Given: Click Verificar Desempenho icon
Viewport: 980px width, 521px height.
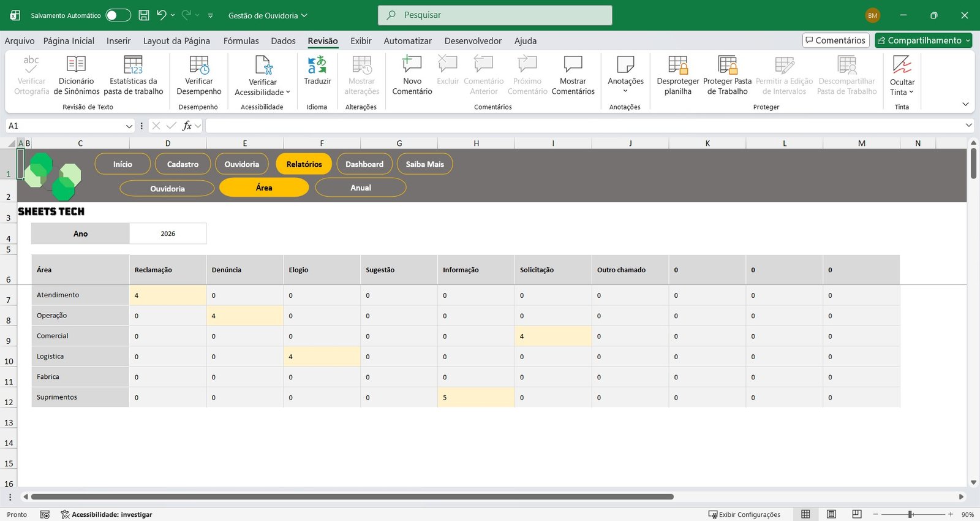Looking at the screenshot, I should 199,65.
